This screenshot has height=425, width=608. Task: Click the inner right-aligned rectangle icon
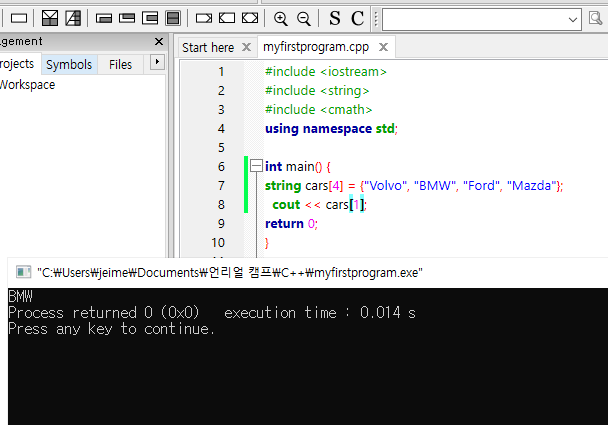pyautogui.click(x=150, y=18)
